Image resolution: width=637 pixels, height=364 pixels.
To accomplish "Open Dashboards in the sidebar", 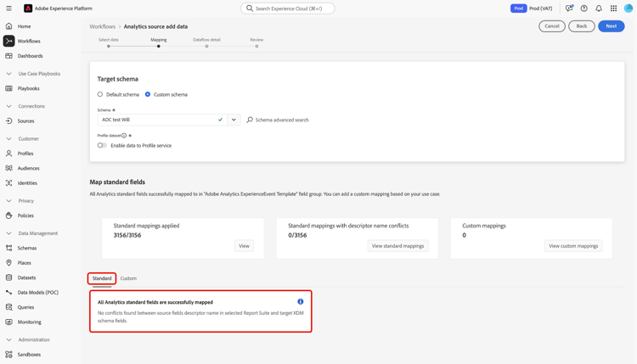I will coord(30,56).
